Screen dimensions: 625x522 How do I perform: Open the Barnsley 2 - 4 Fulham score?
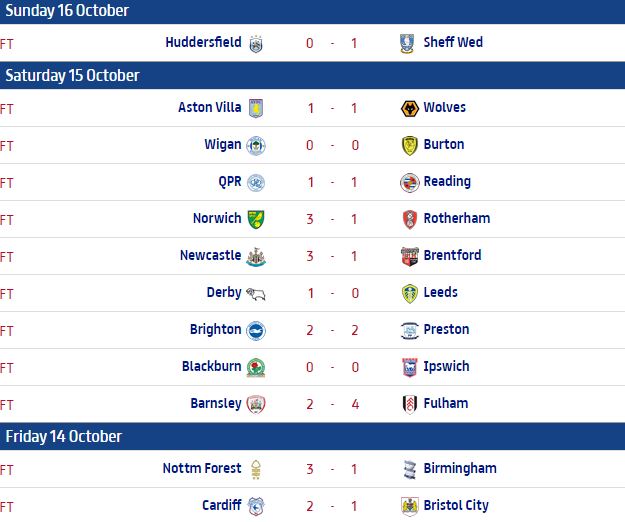332,404
